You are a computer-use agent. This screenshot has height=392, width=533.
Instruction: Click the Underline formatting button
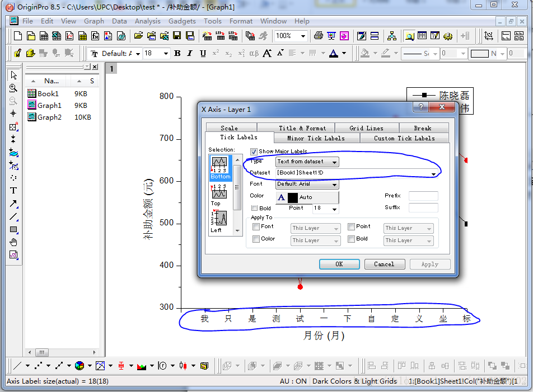[203, 53]
